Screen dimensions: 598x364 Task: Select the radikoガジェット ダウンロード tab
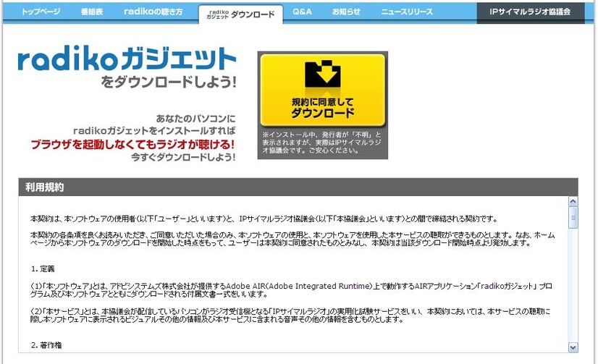pos(240,14)
